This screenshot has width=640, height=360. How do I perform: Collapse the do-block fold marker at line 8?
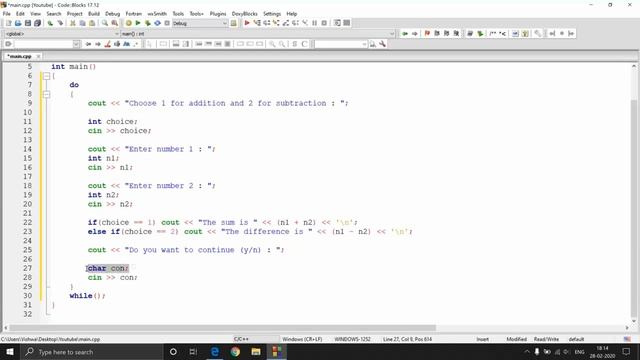[47, 94]
